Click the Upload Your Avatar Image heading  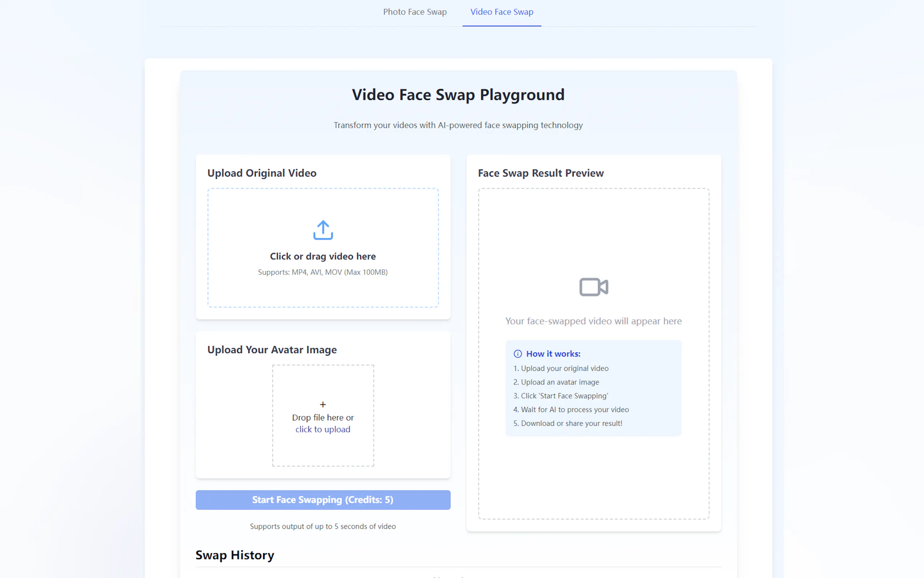point(272,350)
